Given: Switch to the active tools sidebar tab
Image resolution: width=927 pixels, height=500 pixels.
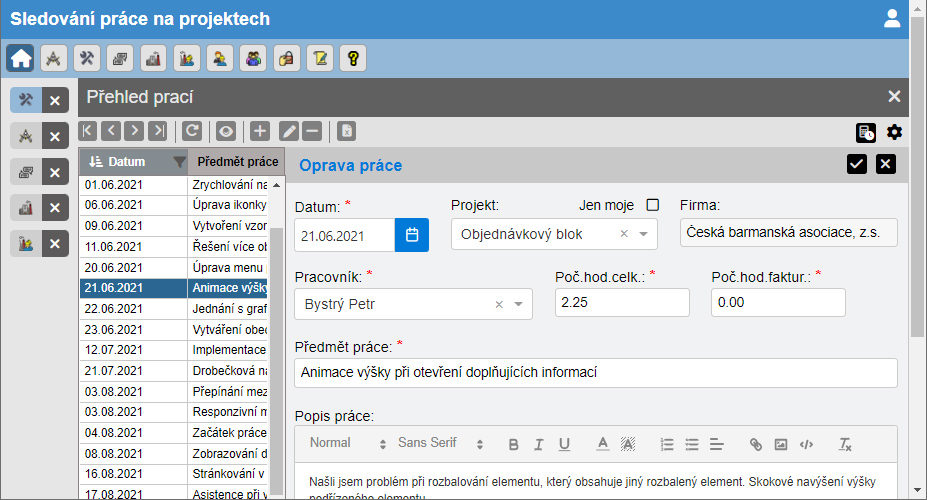Looking at the screenshot, I should [x=25, y=100].
